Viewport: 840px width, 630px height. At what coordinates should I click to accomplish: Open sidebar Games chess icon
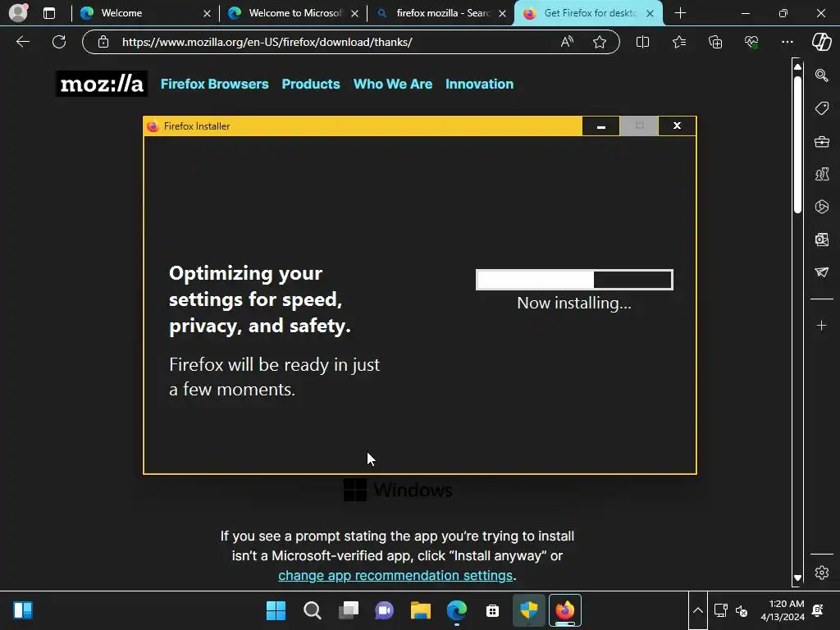[821, 174]
